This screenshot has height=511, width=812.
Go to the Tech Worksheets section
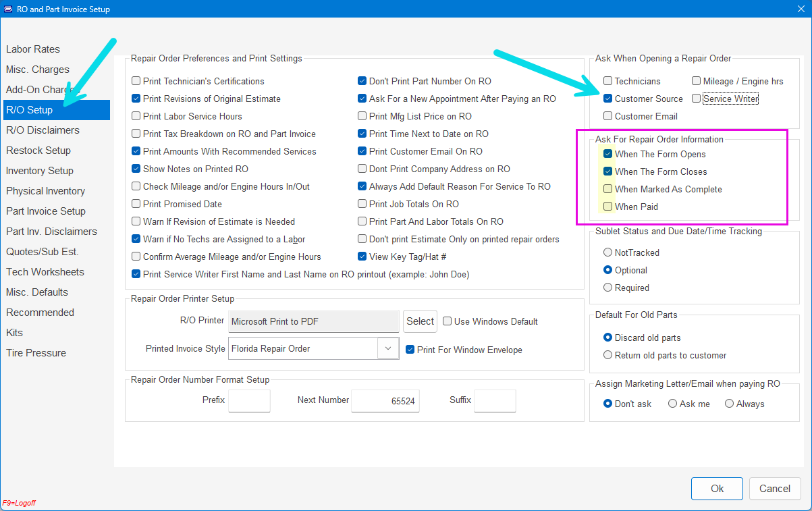[45, 272]
